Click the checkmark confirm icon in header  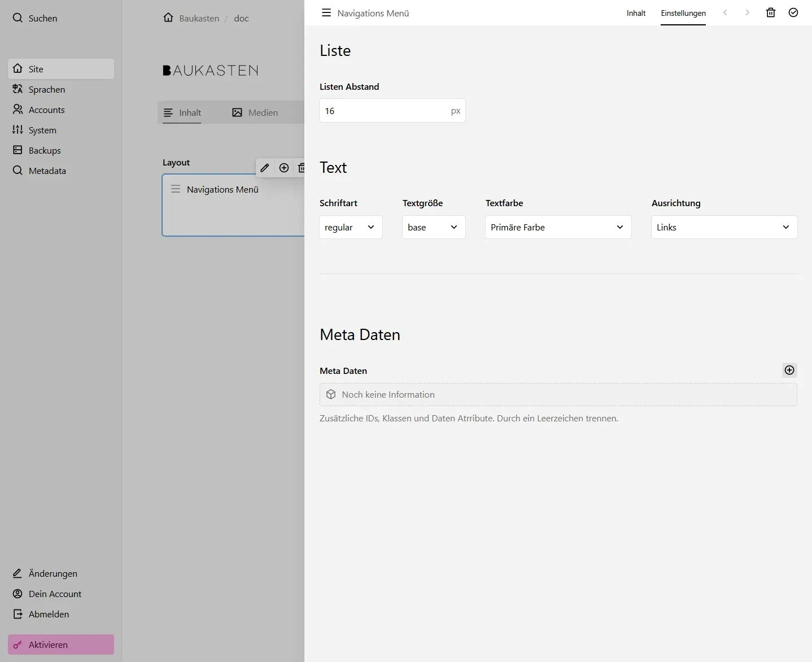click(793, 12)
